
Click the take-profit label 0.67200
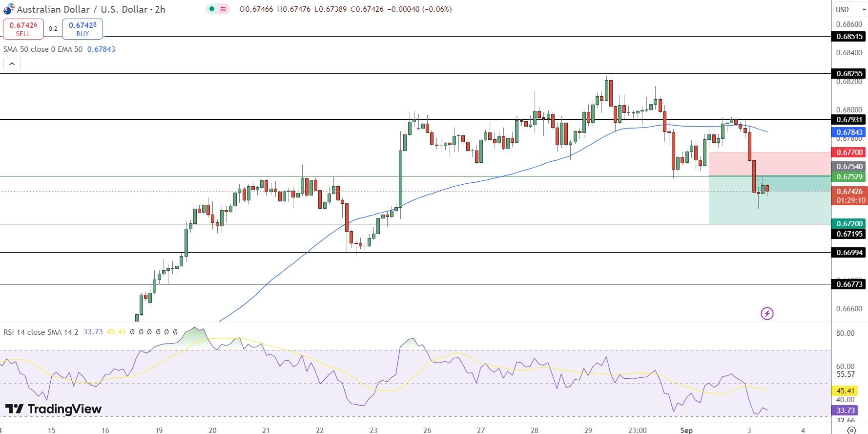tap(849, 224)
